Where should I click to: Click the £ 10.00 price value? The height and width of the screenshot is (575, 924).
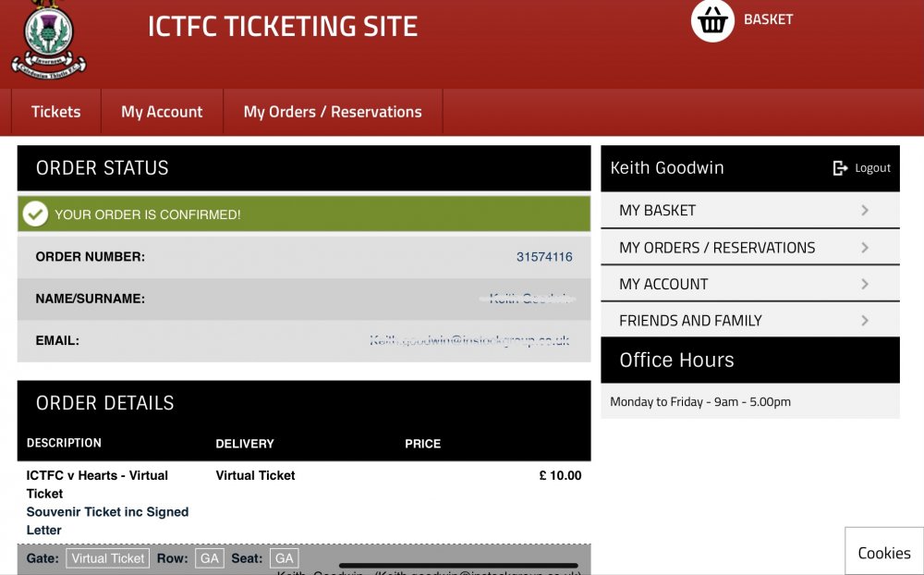[x=561, y=475]
